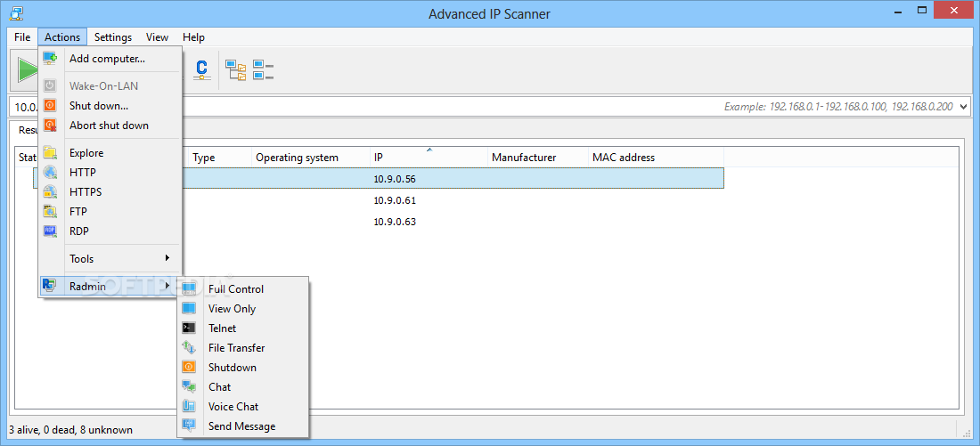Choose Explore from the Actions menu
The height and width of the screenshot is (446, 980).
(x=110, y=153)
